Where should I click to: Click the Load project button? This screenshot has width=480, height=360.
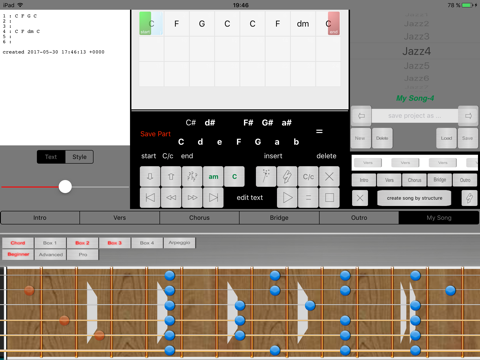pyautogui.click(x=446, y=138)
